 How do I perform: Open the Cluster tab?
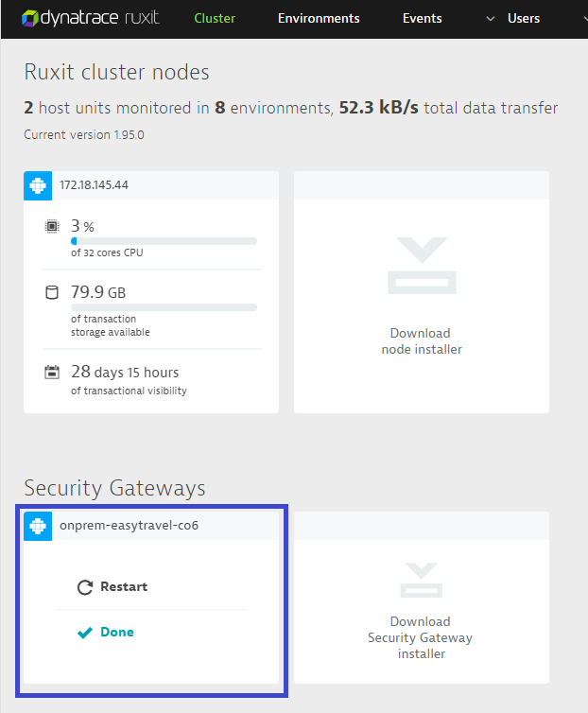(215, 19)
